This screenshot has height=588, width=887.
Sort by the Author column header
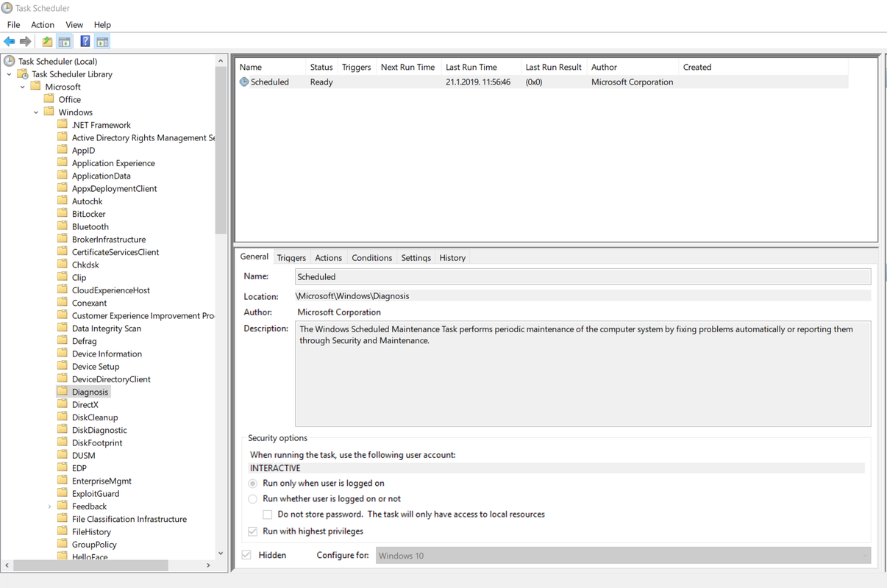click(x=633, y=67)
